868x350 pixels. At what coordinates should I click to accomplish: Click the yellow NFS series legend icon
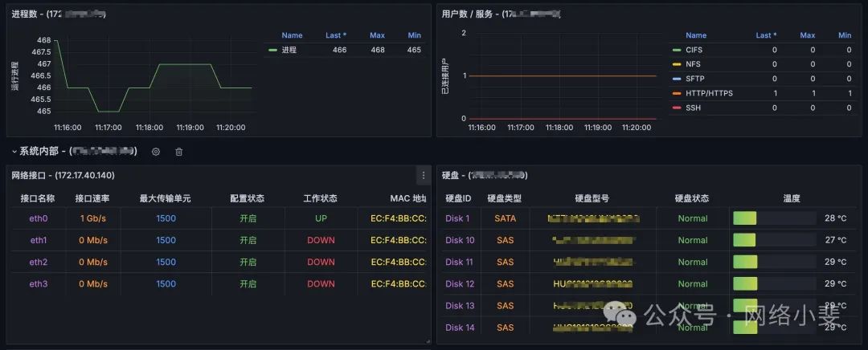(676, 64)
